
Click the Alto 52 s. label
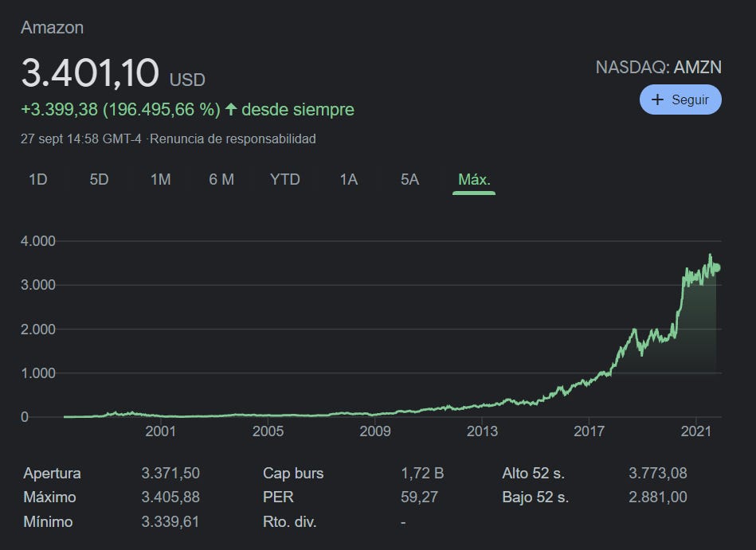point(533,473)
